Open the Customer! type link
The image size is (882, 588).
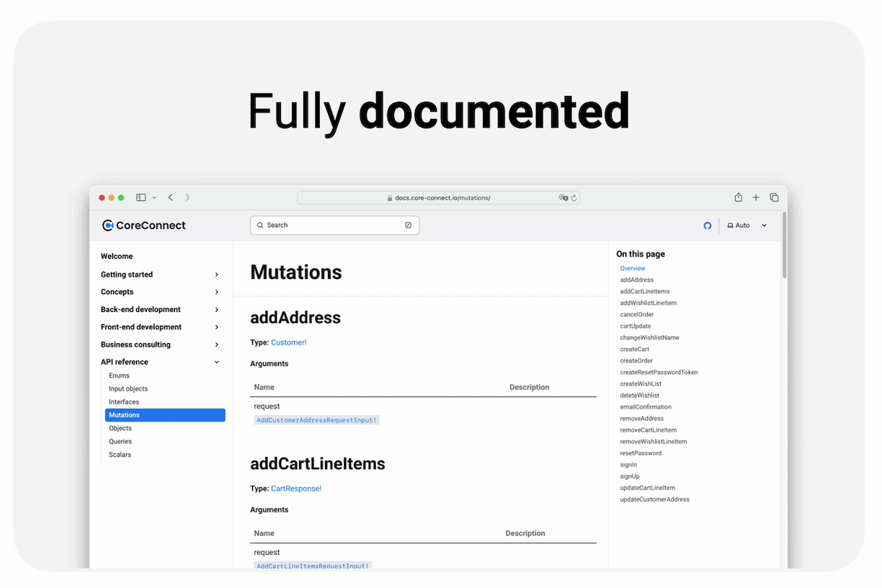pos(288,342)
